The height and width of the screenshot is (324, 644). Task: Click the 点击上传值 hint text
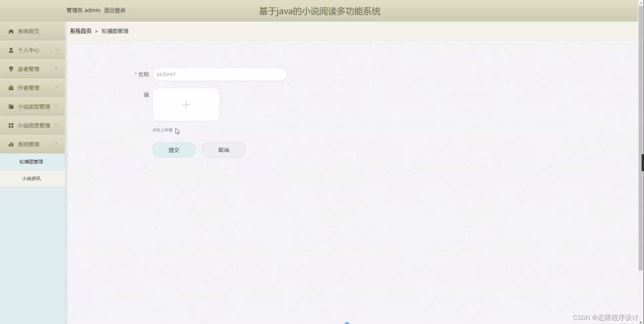click(163, 130)
